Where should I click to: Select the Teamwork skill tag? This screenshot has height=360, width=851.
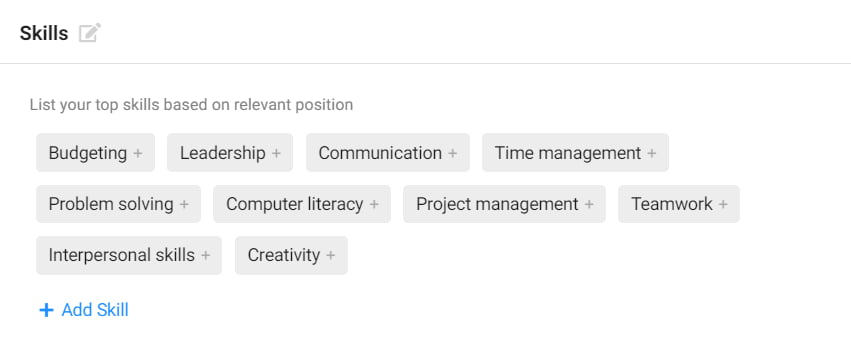679,204
